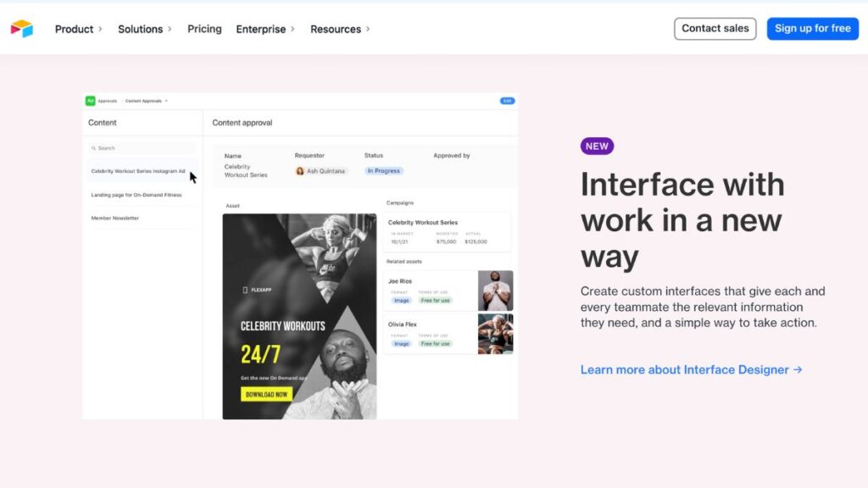Click Free for use tag on Olivia Flex
Image resolution: width=868 pixels, height=488 pixels.
435,344
